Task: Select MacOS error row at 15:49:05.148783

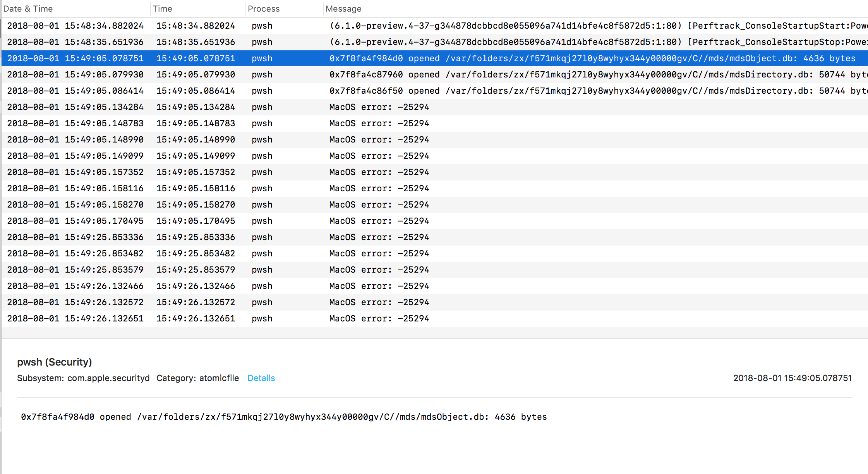Action: pyautogui.click(x=379, y=123)
